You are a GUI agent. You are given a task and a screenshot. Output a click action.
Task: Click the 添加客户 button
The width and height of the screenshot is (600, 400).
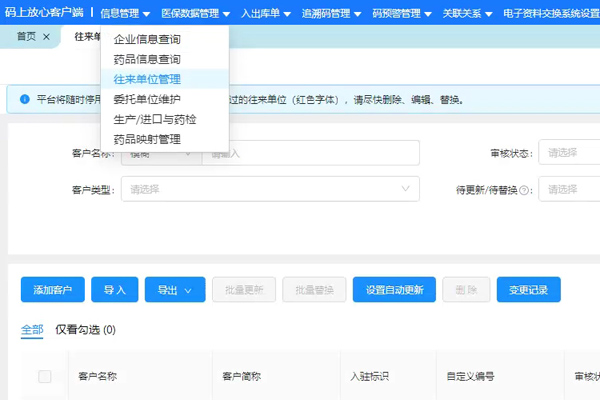click(53, 290)
